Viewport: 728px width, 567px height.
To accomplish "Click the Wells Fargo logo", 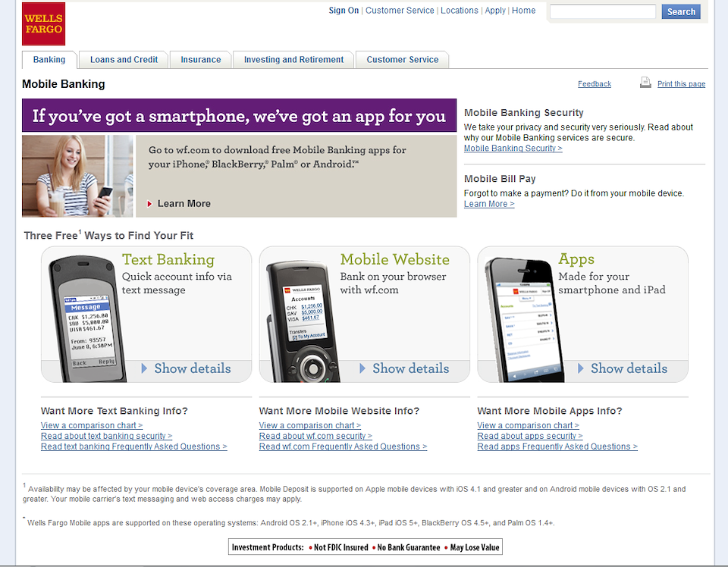I will tap(44, 23).
